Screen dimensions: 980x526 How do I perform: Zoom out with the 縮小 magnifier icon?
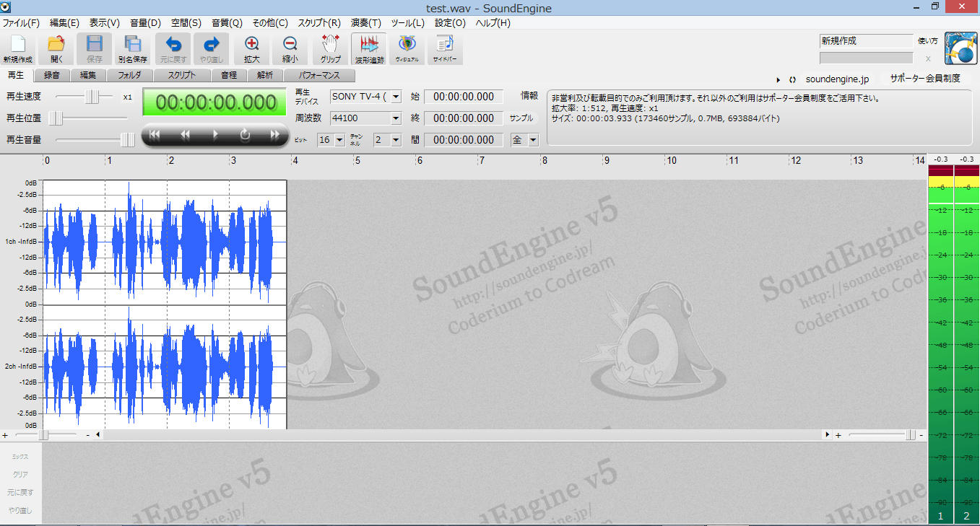click(x=290, y=48)
